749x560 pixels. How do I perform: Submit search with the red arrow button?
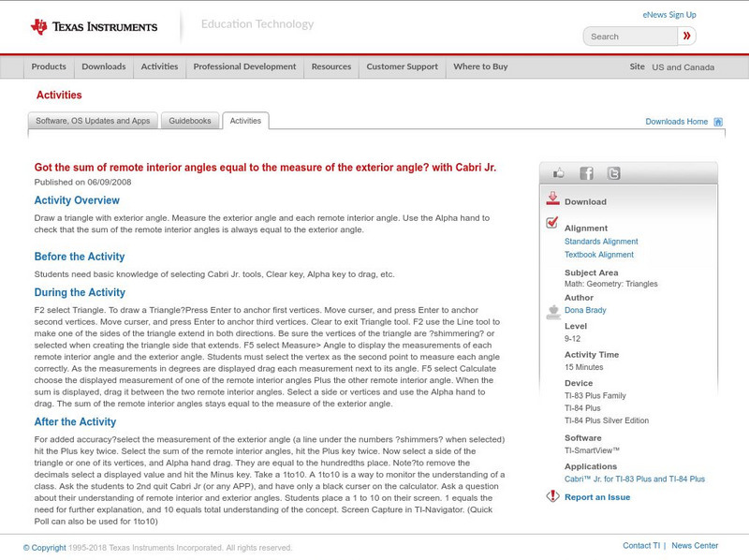686,36
